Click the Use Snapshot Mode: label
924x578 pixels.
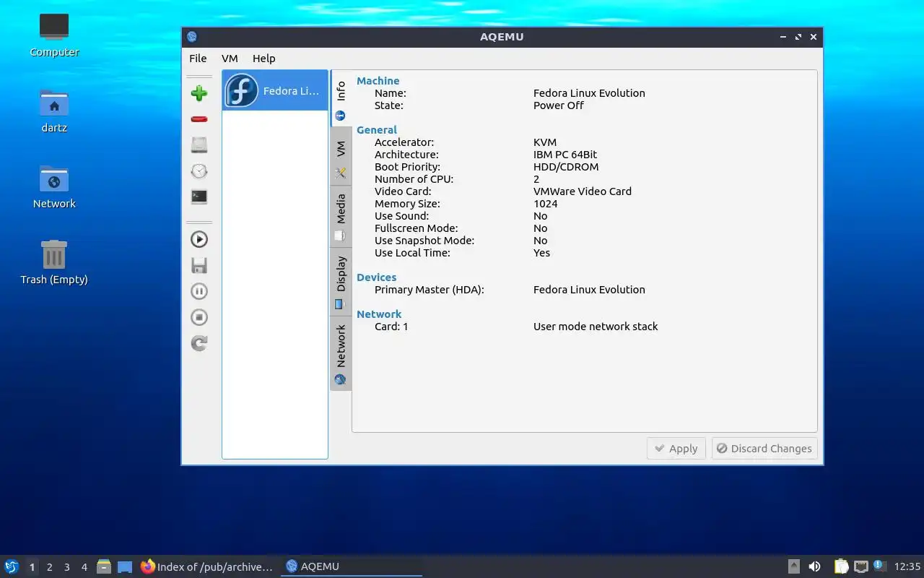[424, 241]
